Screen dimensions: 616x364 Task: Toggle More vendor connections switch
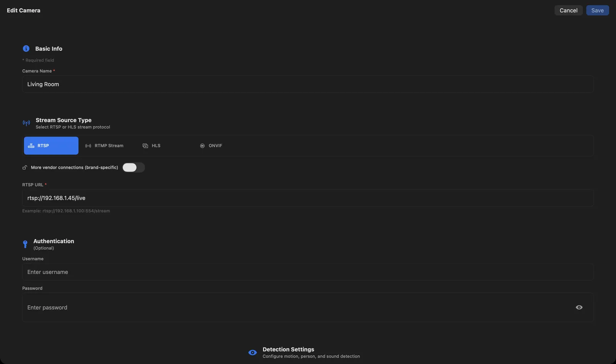[x=134, y=167]
